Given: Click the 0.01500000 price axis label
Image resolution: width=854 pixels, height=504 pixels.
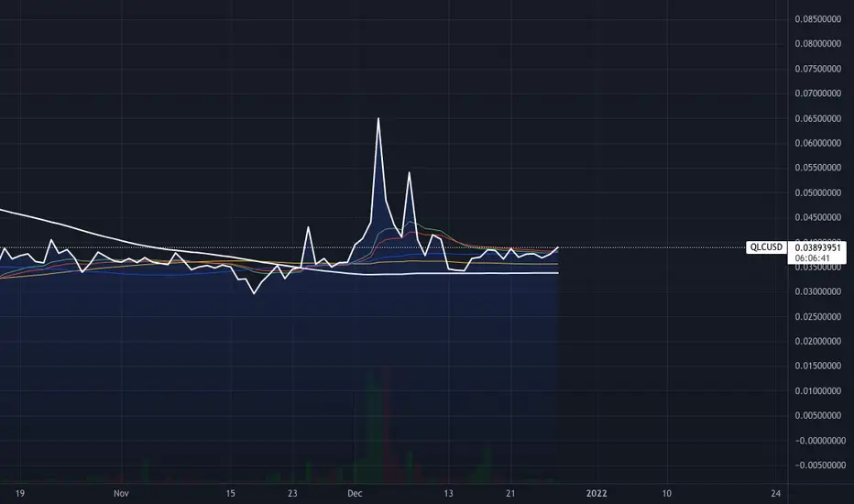Looking at the screenshot, I should 818,366.
